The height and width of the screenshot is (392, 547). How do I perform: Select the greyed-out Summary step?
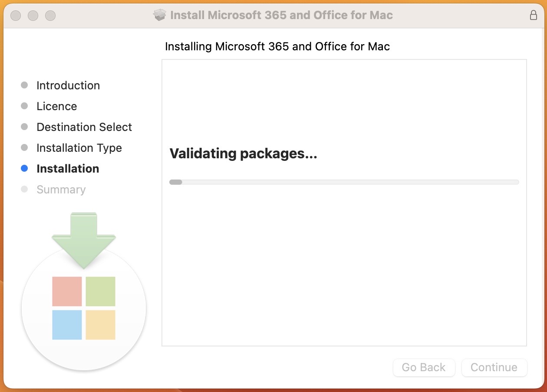coord(61,189)
